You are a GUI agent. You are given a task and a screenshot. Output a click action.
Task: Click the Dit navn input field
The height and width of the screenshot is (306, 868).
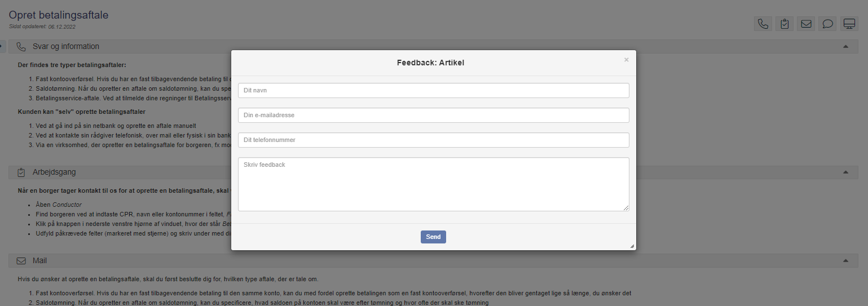433,91
